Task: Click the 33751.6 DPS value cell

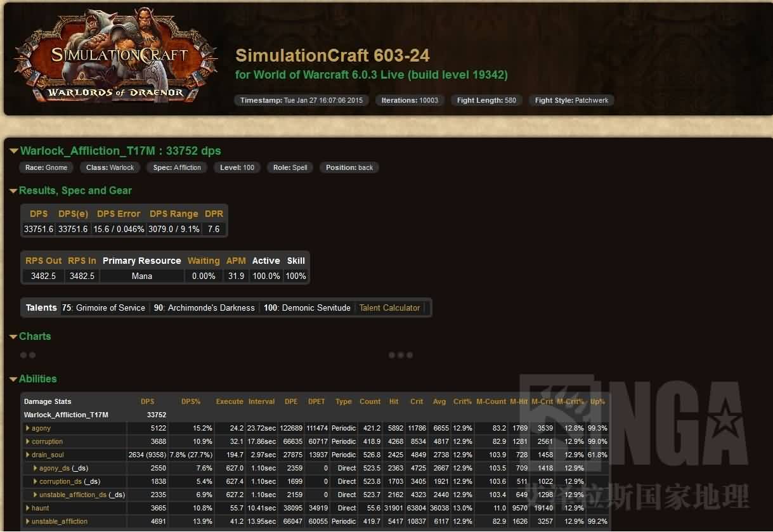Action: [39, 230]
